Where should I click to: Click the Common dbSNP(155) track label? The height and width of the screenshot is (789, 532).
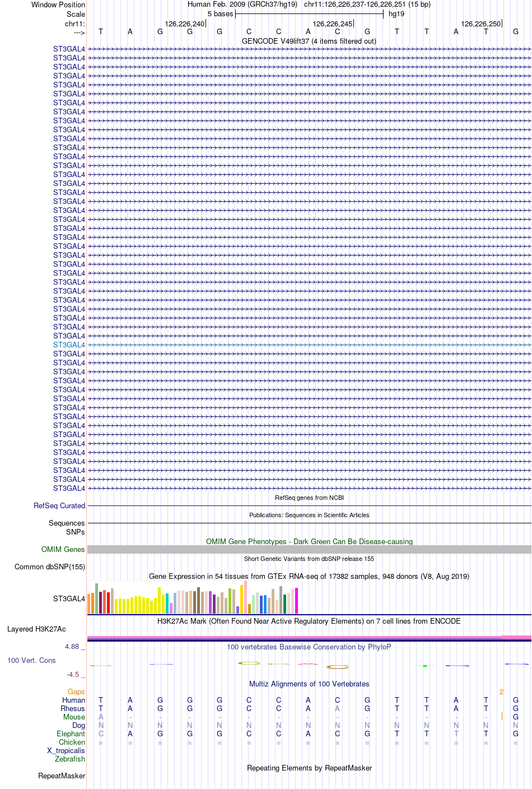50,567
